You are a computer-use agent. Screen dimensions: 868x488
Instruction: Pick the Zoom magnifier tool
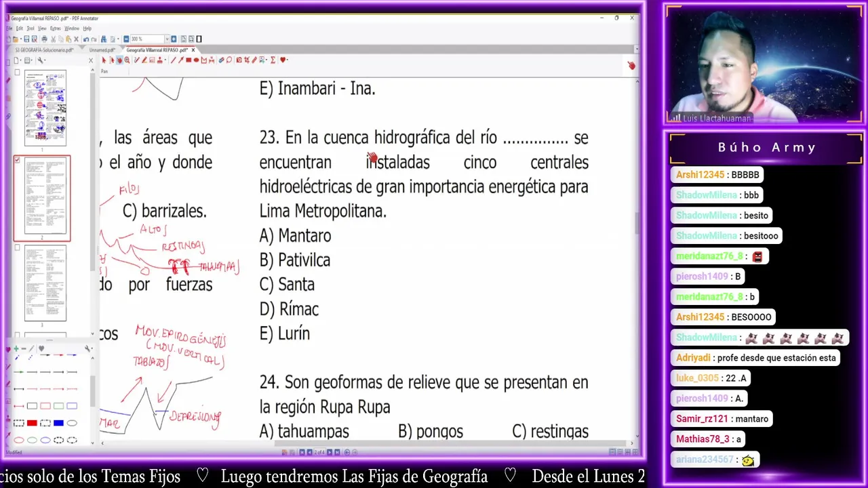(x=127, y=60)
